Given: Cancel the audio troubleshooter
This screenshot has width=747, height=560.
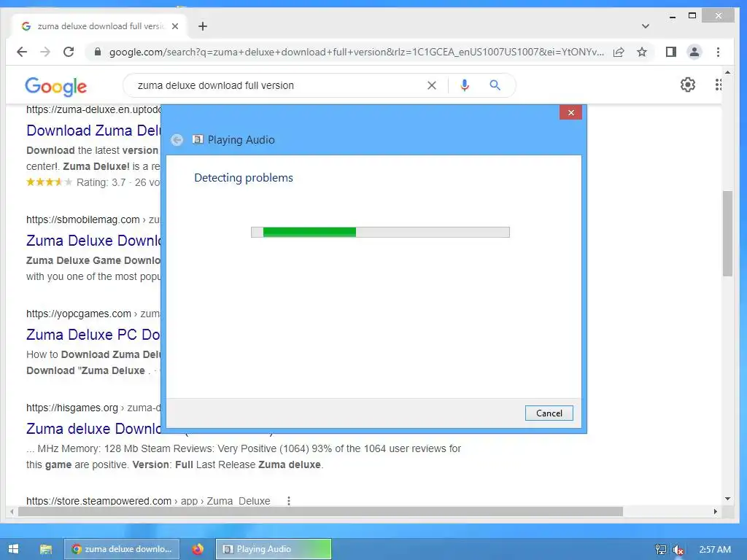Looking at the screenshot, I should coord(549,413).
